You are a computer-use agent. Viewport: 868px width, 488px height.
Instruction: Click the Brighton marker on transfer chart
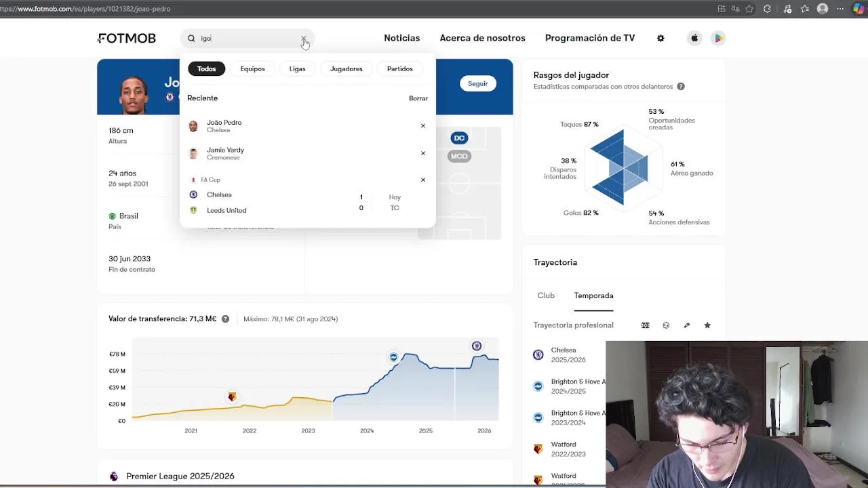tap(393, 357)
